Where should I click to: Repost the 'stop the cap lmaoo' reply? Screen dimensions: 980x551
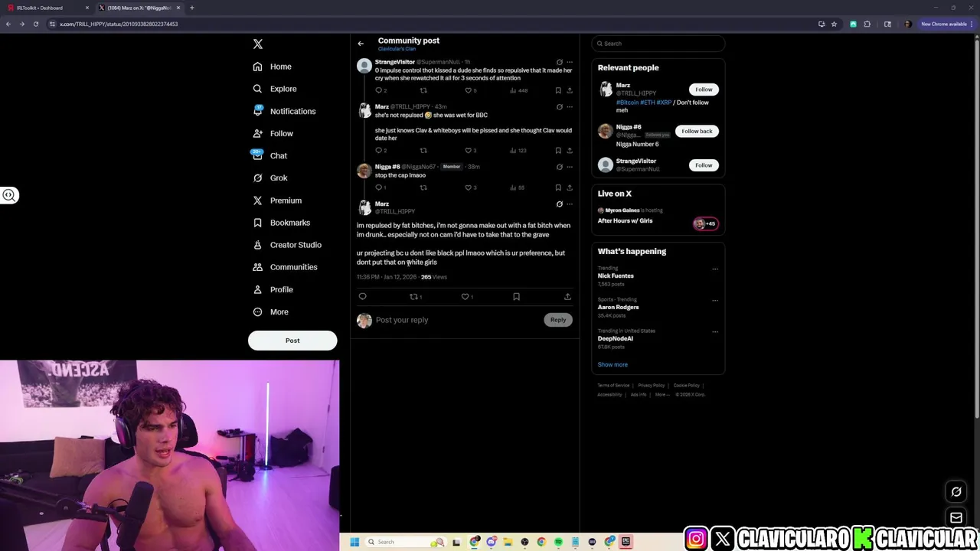tap(423, 187)
